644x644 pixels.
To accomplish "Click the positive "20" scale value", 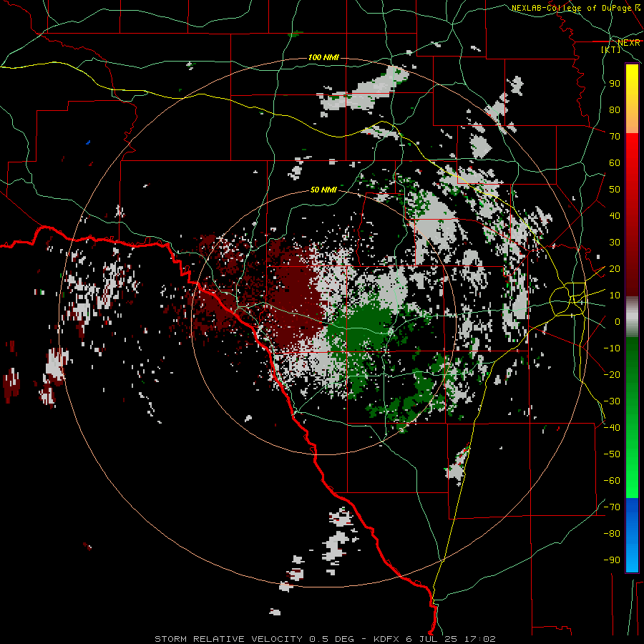I will 615,268.
